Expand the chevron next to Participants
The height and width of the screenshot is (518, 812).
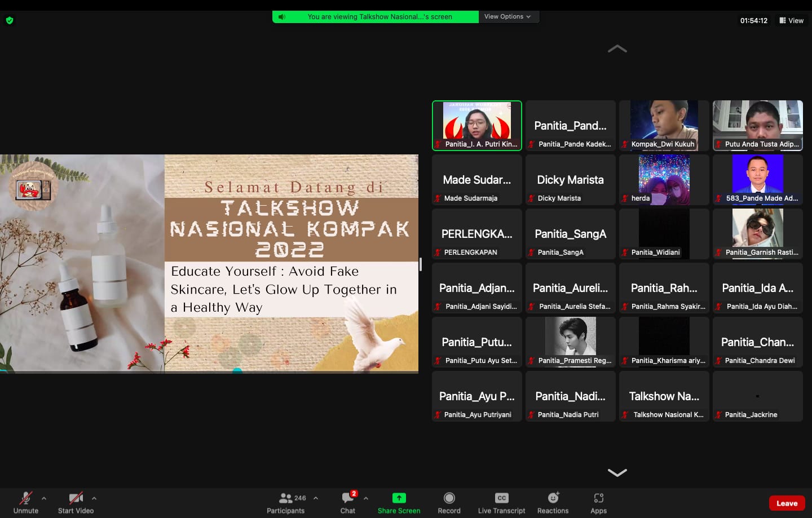tap(316, 498)
